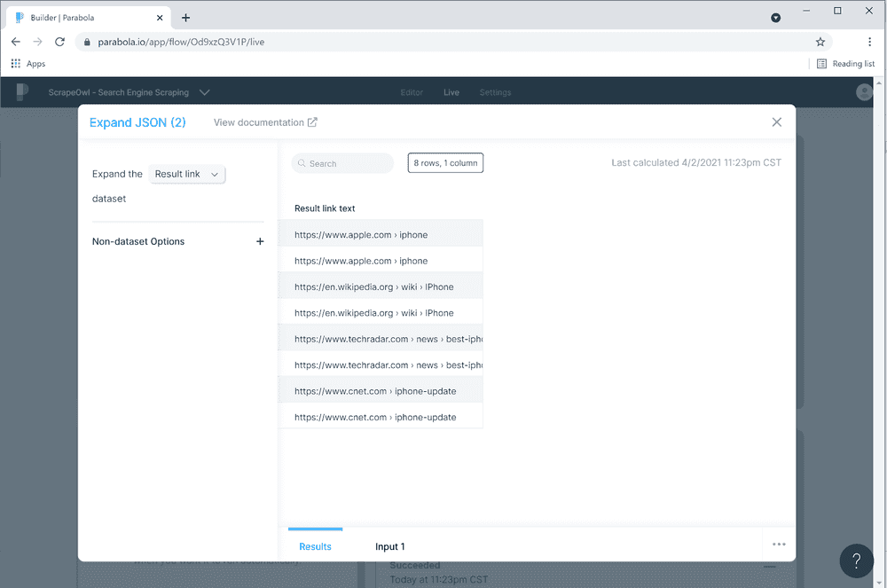Open the user account avatar
The width and height of the screenshot is (887, 588).
[x=864, y=91]
